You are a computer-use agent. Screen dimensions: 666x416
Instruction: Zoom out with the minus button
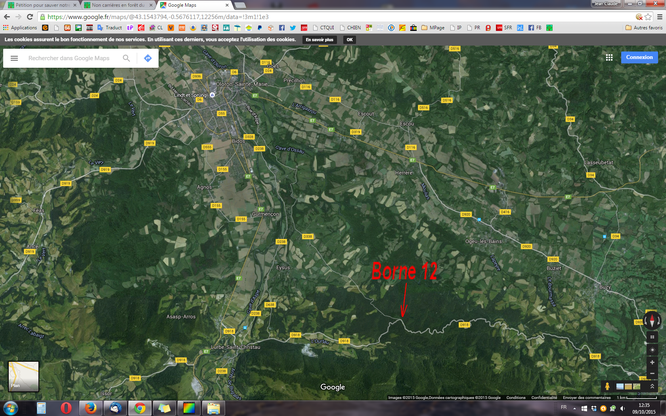pyautogui.click(x=652, y=373)
